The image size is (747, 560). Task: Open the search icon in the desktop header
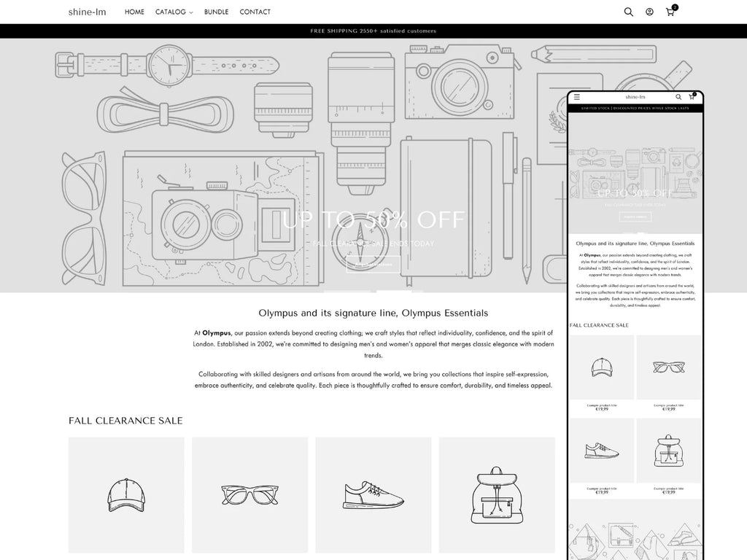(x=628, y=12)
